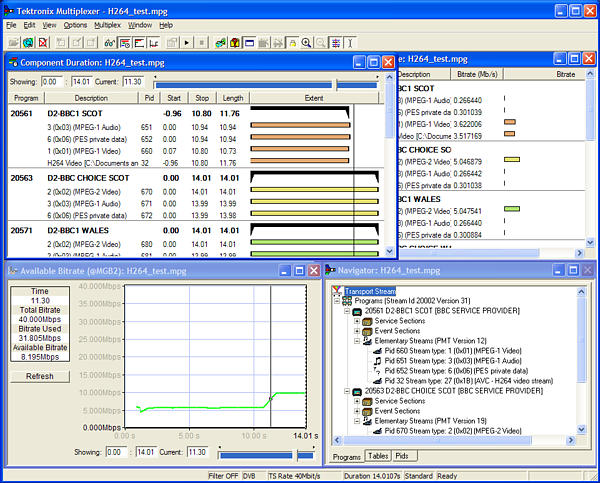Click the Open file toolbar icon
Image resolution: width=600 pixels, height=483 pixels.
[x=13, y=42]
